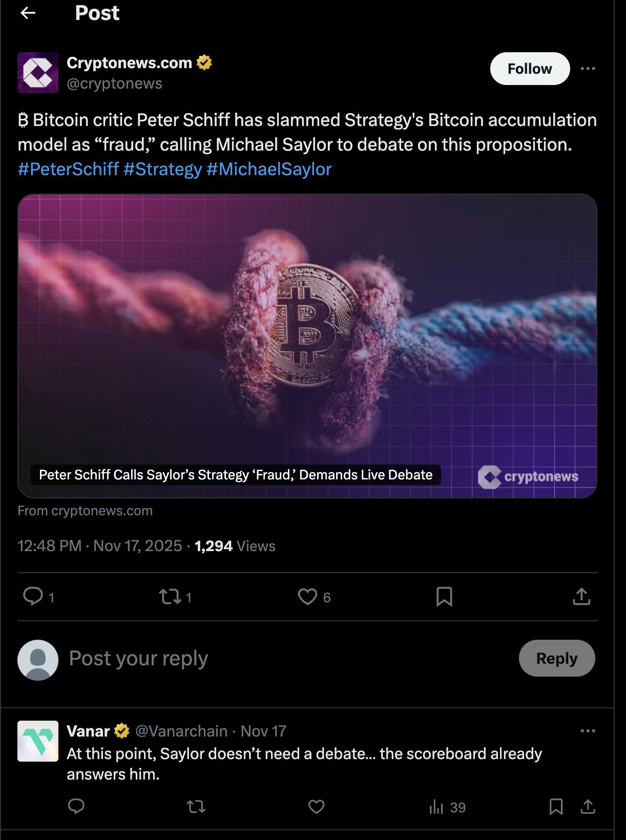Repost the Vanar reply
The image size is (626, 840).
click(x=196, y=807)
